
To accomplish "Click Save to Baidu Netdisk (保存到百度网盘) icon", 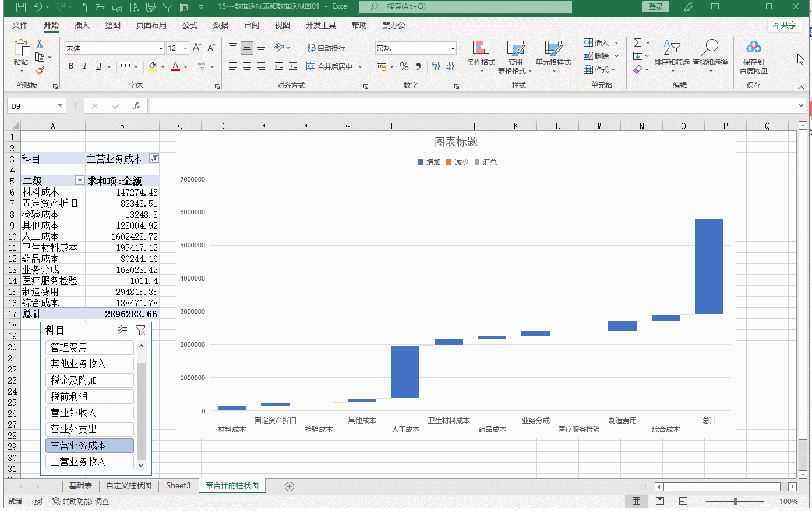I will click(x=754, y=56).
